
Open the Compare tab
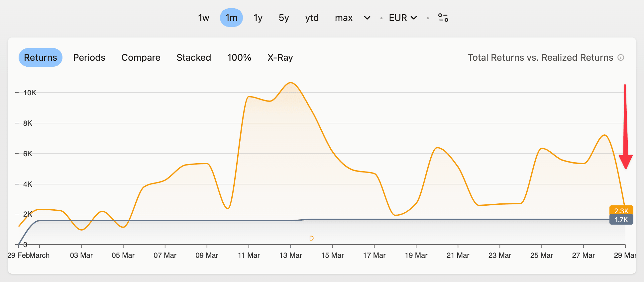coord(141,57)
